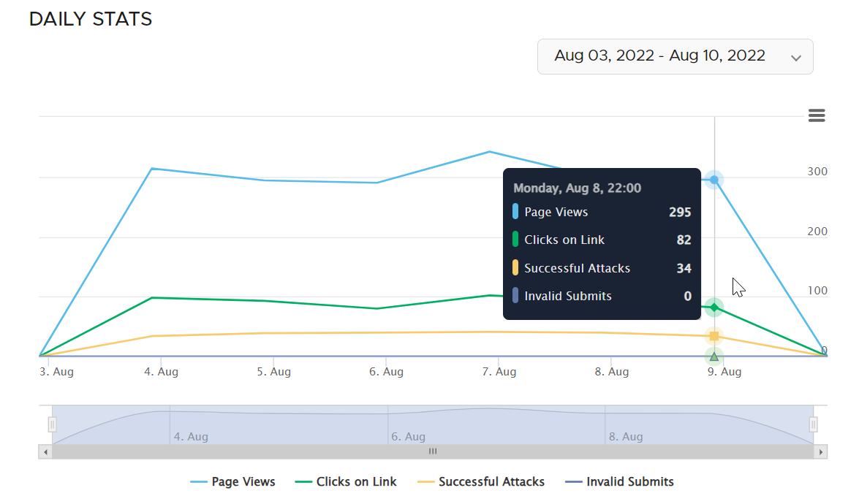Click the scrollbar right arrow button
This screenshot has height=504, width=859.
click(x=821, y=451)
